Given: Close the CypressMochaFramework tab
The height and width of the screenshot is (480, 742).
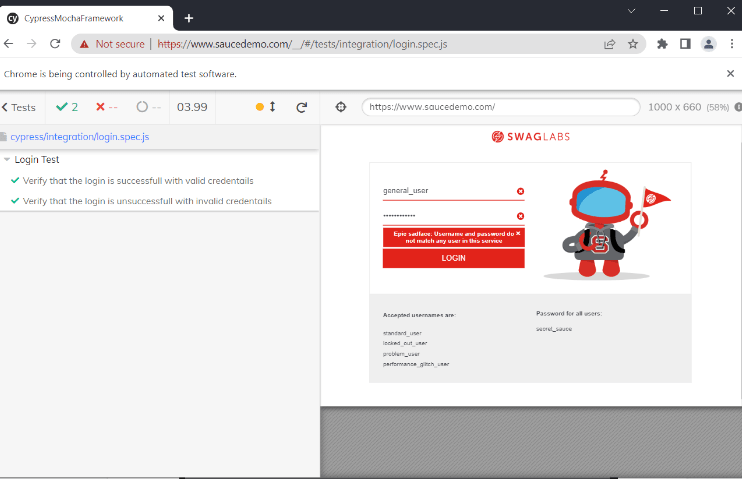Looking at the screenshot, I should coord(161,18).
